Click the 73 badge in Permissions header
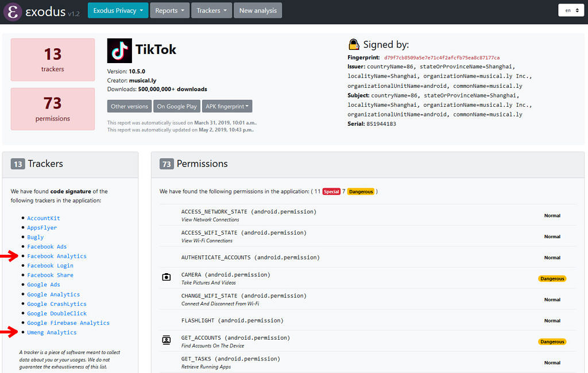Viewport: 588px width, 373px height. 167,164
